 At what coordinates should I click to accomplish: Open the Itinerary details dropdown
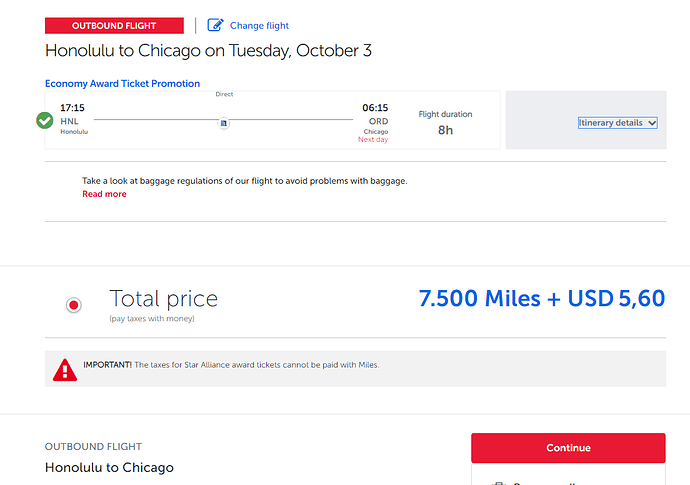617,123
